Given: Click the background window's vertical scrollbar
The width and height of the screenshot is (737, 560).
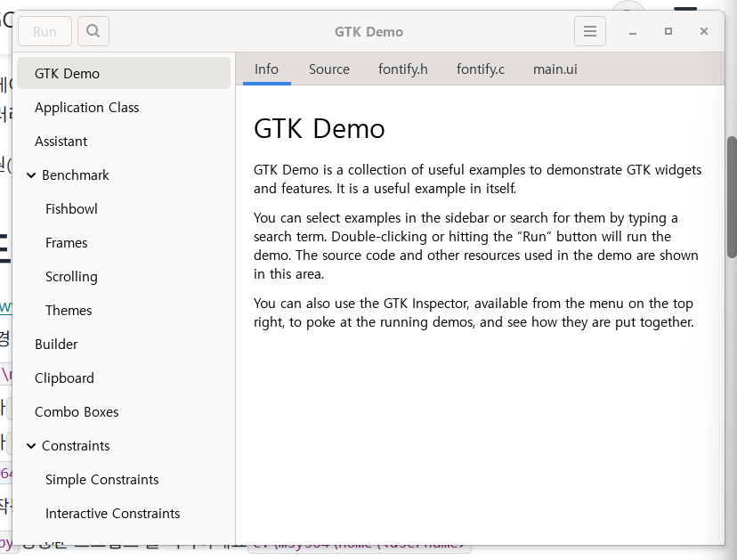Looking at the screenshot, I should point(732,197).
